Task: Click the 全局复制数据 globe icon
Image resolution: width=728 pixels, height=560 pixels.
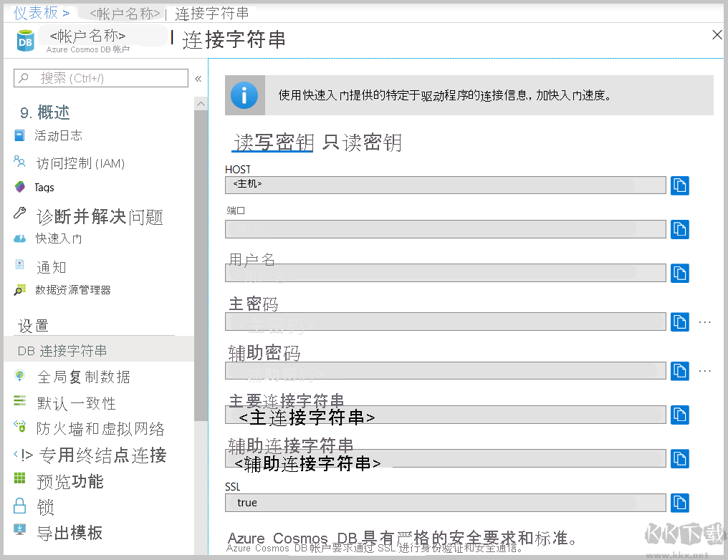Action: point(19,375)
